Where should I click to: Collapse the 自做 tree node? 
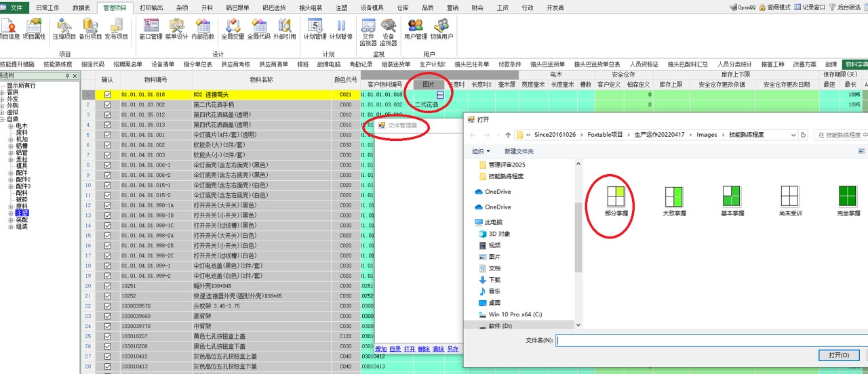pyautogui.click(x=3, y=119)
